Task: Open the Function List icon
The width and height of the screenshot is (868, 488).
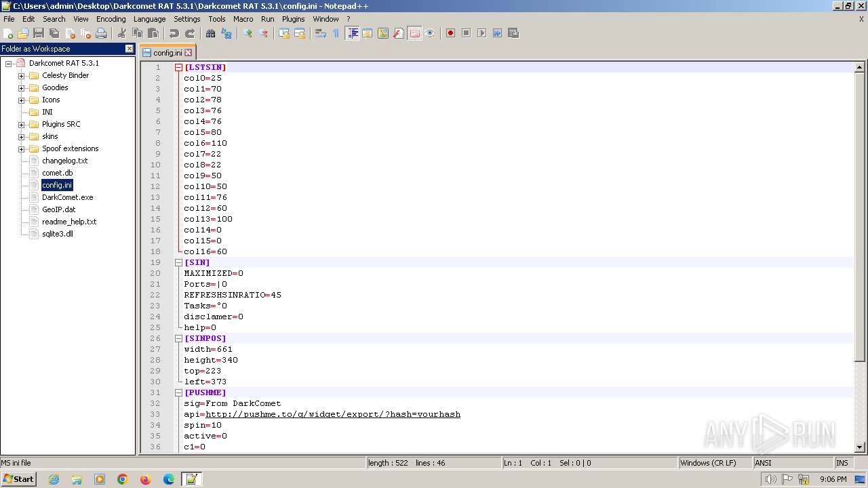Action: [399, 33]
